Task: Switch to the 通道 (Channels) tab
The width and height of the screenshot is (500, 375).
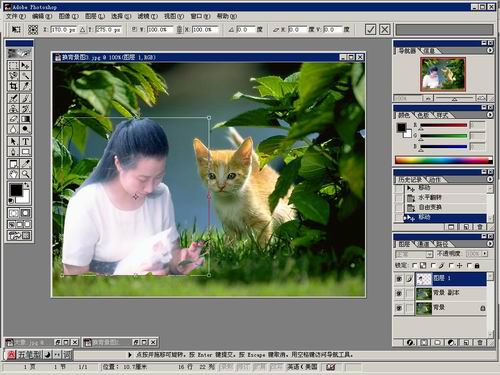Action: coord(424,244)
